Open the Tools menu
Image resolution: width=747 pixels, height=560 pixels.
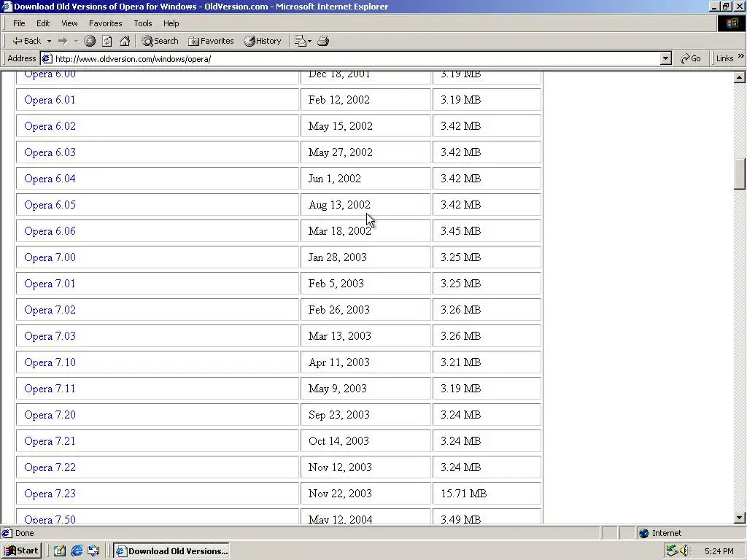pyautogui.click(x=142, y=23)
